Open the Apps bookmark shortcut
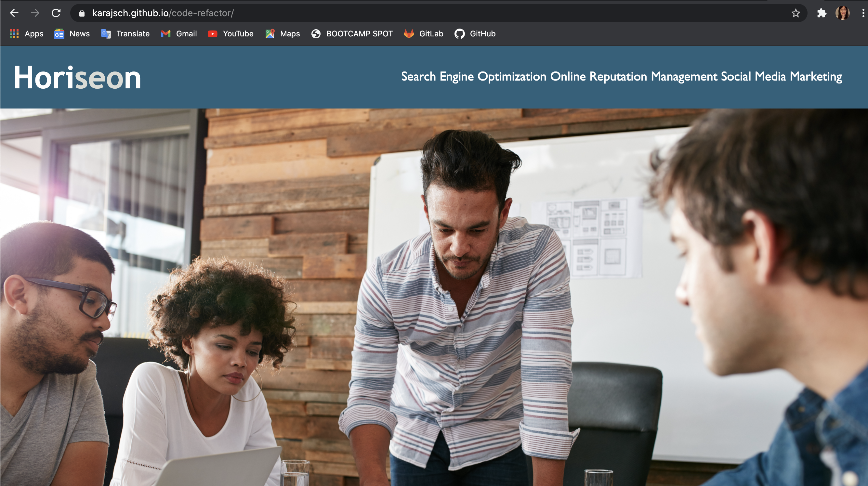868x486 pixels. (27, 34)
